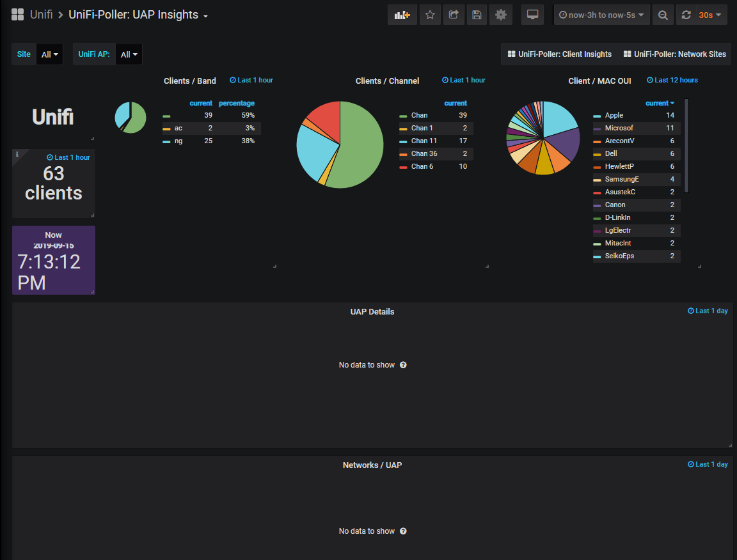Open the Site All dropdown

tap(49, 54)
